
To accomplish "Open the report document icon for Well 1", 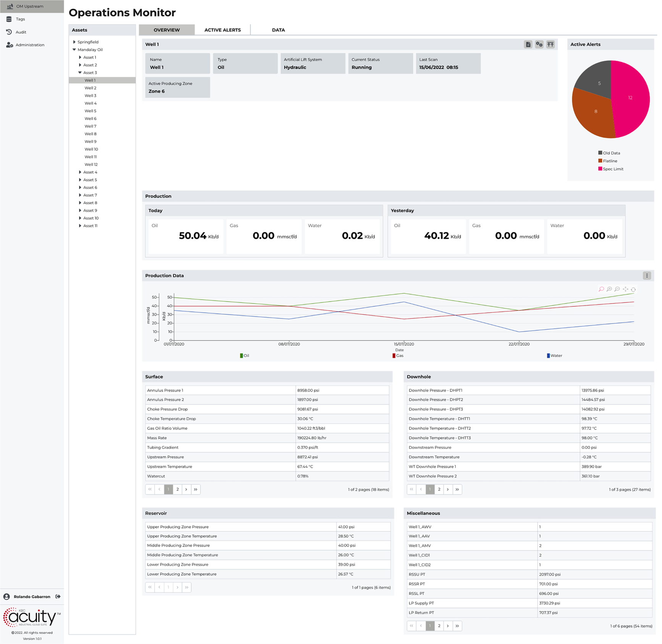I will pos(528,44).
